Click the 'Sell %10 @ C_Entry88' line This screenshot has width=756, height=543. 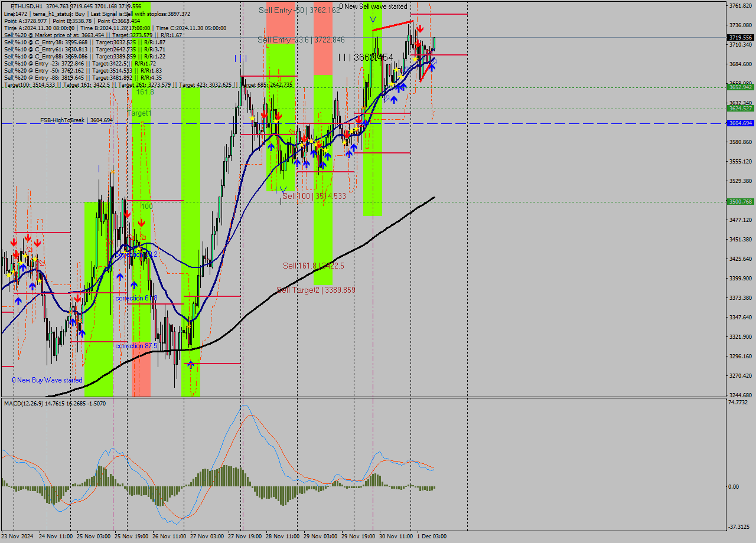[x=84, y=56]
